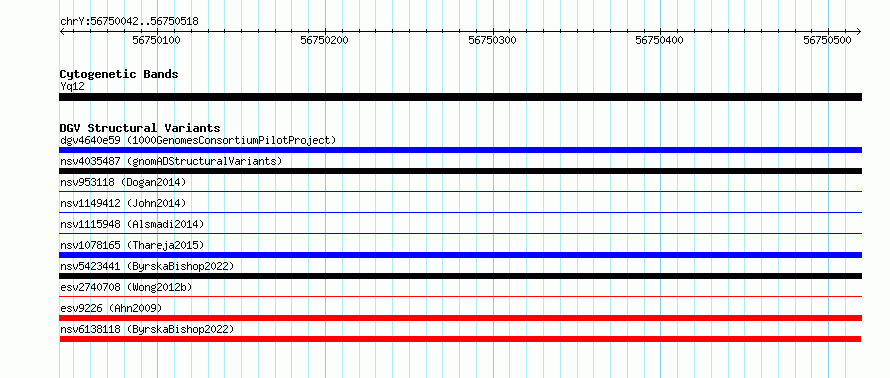Click ruler position 56750400
890x378 pixels.
[x=660, y=40]
